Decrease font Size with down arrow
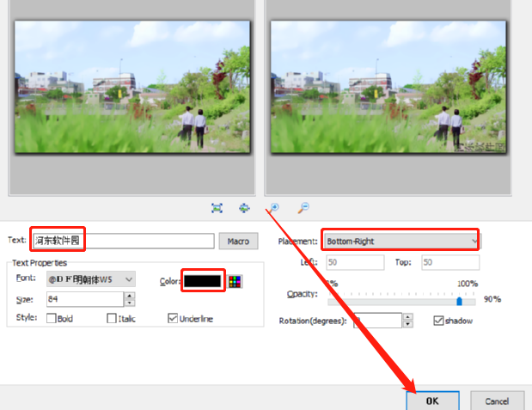Viewport: 532px width, 410px height. tap(130, 303)
